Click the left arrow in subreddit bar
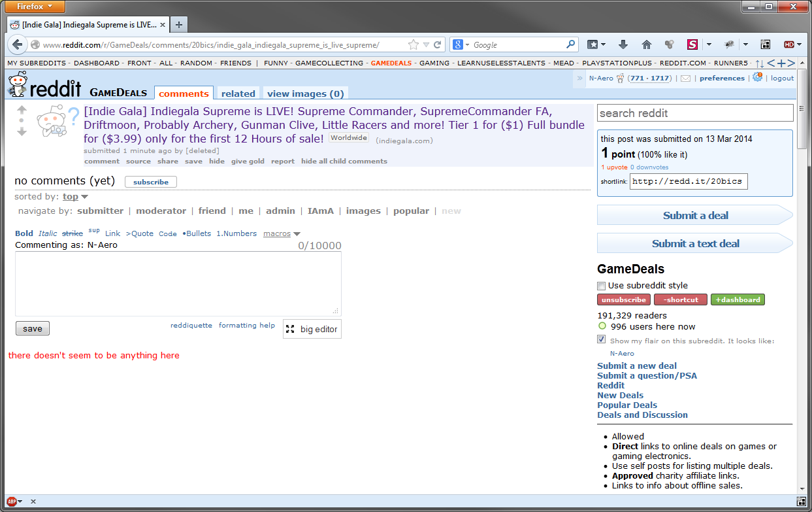Image resolution: width=812 pixels, height=512 pixels. [x=771, y=63]
